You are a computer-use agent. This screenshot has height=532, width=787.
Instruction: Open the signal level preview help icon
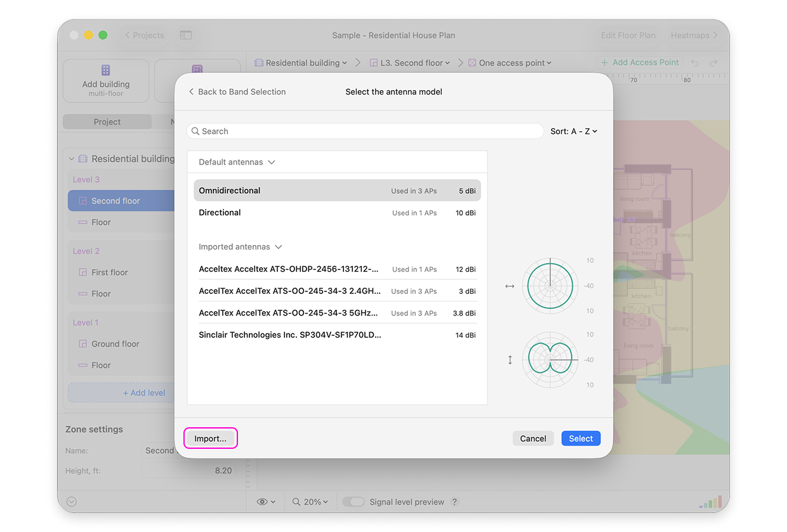pyautogui.click(x=454, y=502)
